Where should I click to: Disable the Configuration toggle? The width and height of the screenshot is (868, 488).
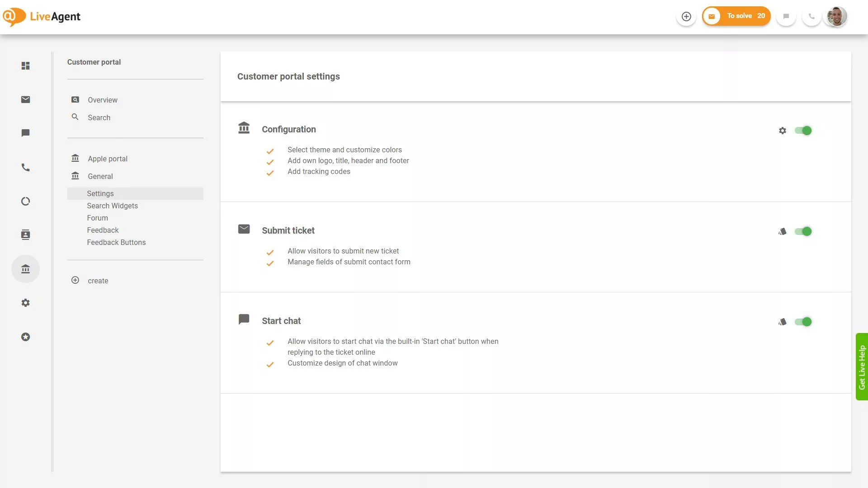coord(804,131)
